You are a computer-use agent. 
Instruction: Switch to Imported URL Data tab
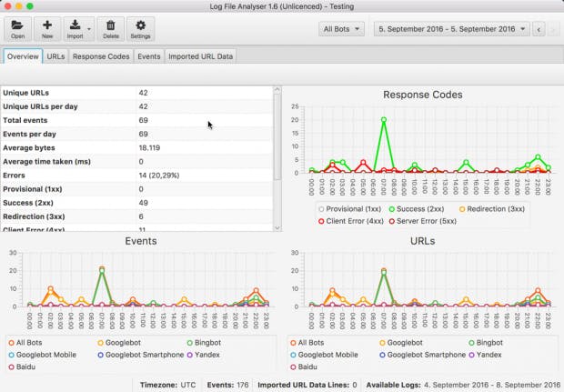[x=200, y=56]
